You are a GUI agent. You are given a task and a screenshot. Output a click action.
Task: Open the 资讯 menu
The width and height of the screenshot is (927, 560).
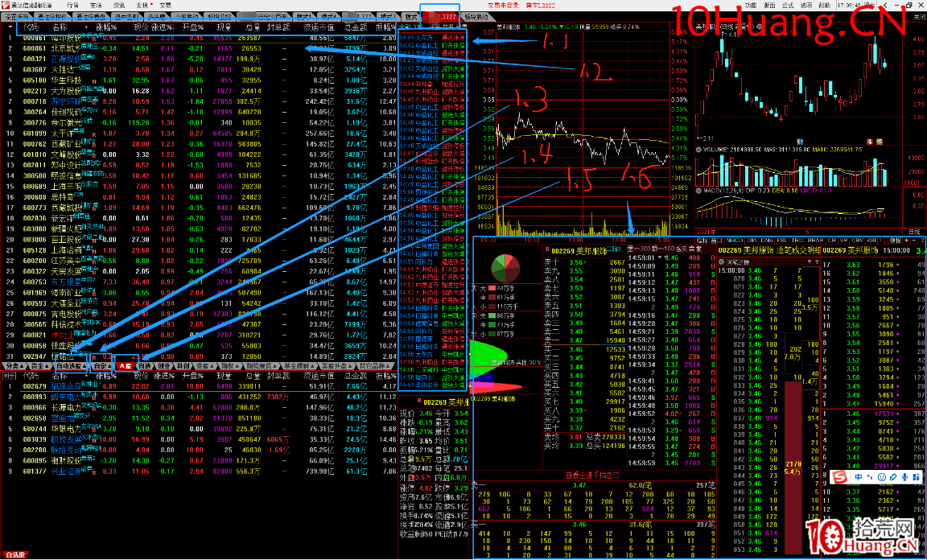coord(119,5)
